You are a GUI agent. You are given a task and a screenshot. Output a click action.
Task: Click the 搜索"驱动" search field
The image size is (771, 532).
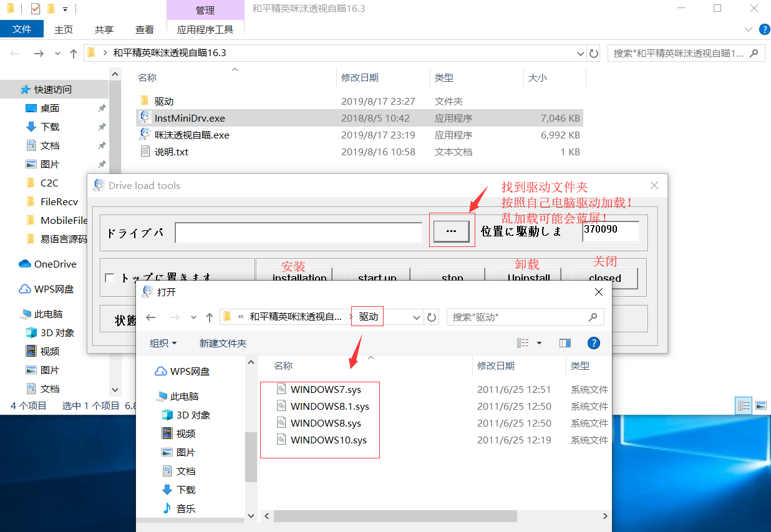pos(525,317)
